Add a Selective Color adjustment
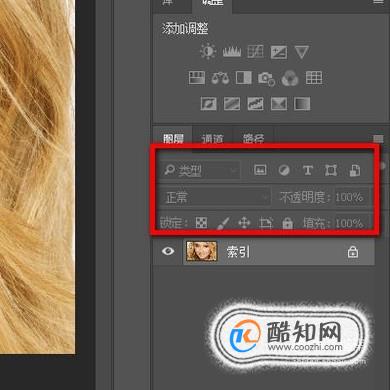390x390 pixels. pos(279,104)
